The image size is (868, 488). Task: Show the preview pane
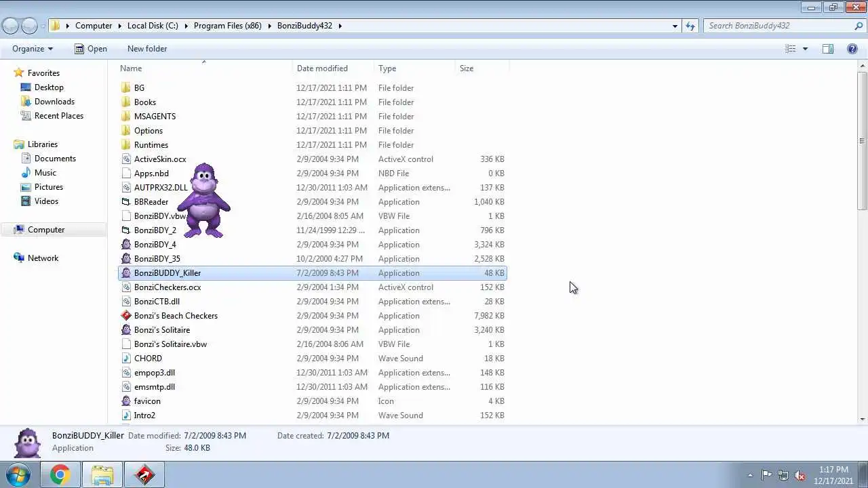828,49
